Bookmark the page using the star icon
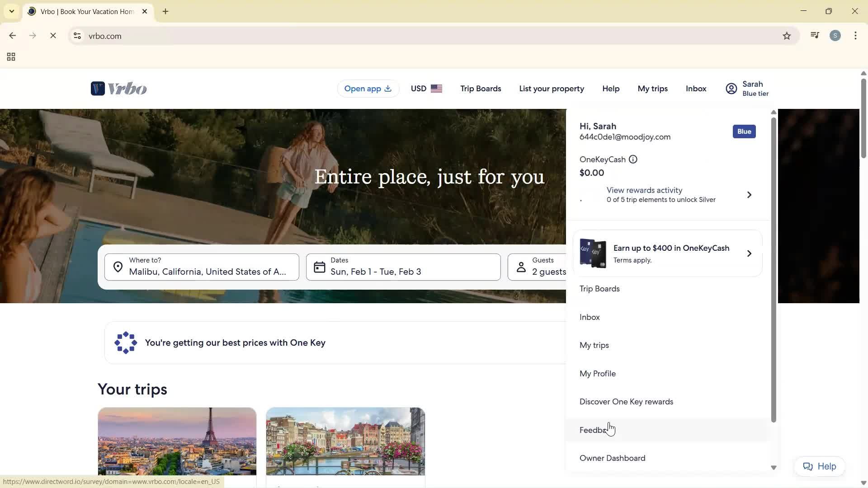This screenshot has width=868, height=488. point(787,36)
